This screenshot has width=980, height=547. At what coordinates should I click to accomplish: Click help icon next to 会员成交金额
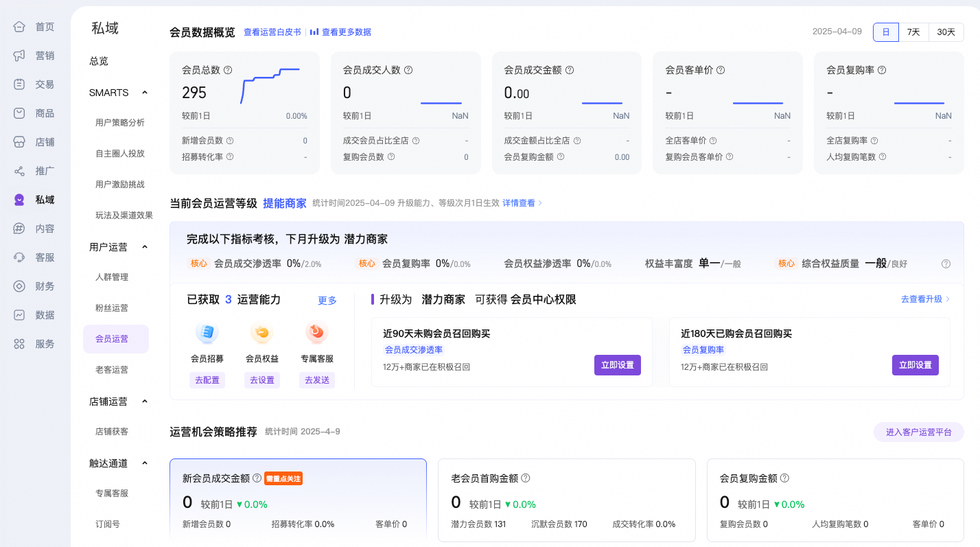point(570,70)
